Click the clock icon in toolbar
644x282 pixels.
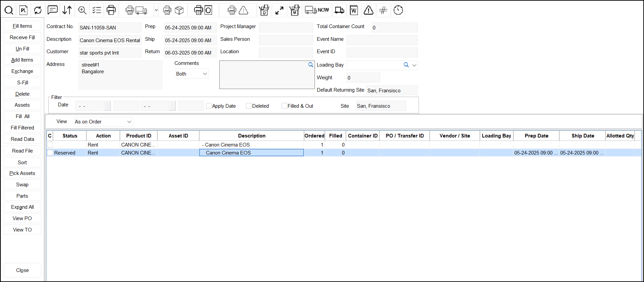tap(398, 10)
